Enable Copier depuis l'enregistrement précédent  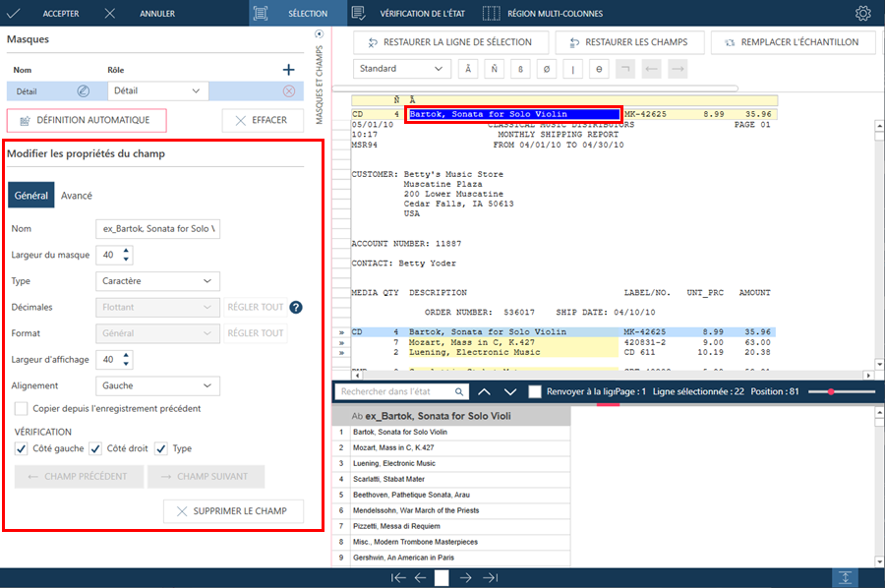tap(22, 408)
